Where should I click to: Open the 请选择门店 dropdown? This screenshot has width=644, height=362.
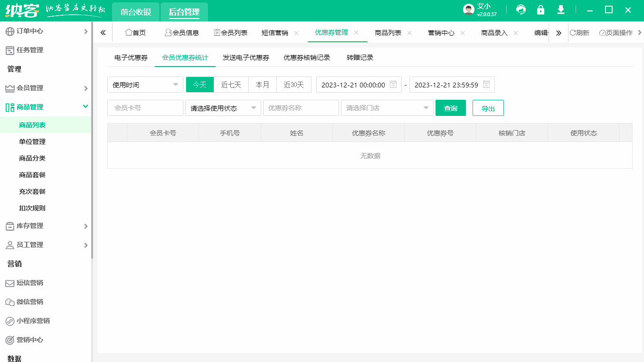[x=387, y=108]
